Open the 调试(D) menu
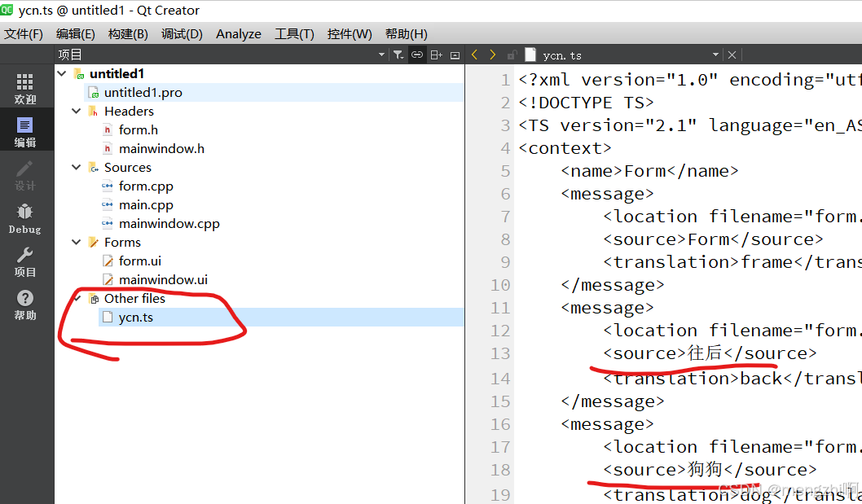Screen dimensions: 862x504 pos(182,34)
